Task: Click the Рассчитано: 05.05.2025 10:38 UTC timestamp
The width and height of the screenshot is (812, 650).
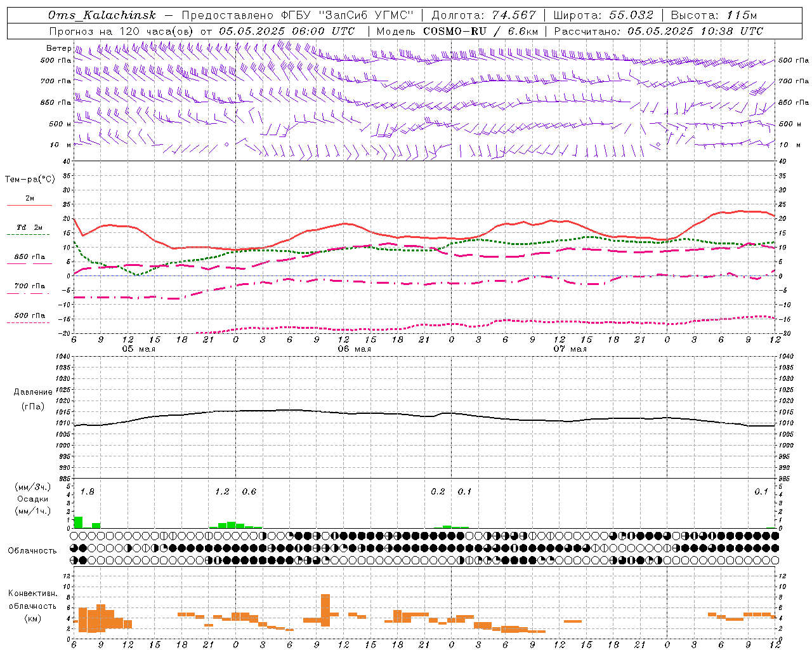Action: click(658, 31)
